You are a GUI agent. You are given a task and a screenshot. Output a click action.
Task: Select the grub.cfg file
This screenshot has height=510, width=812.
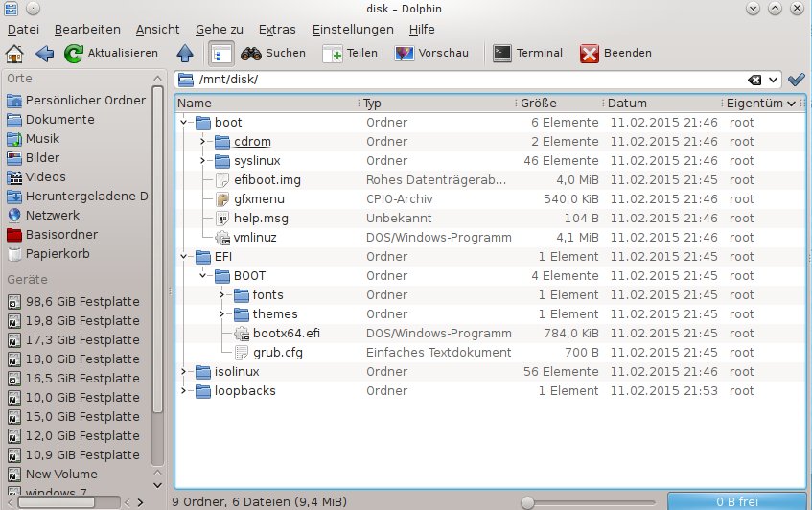(278, 353)
